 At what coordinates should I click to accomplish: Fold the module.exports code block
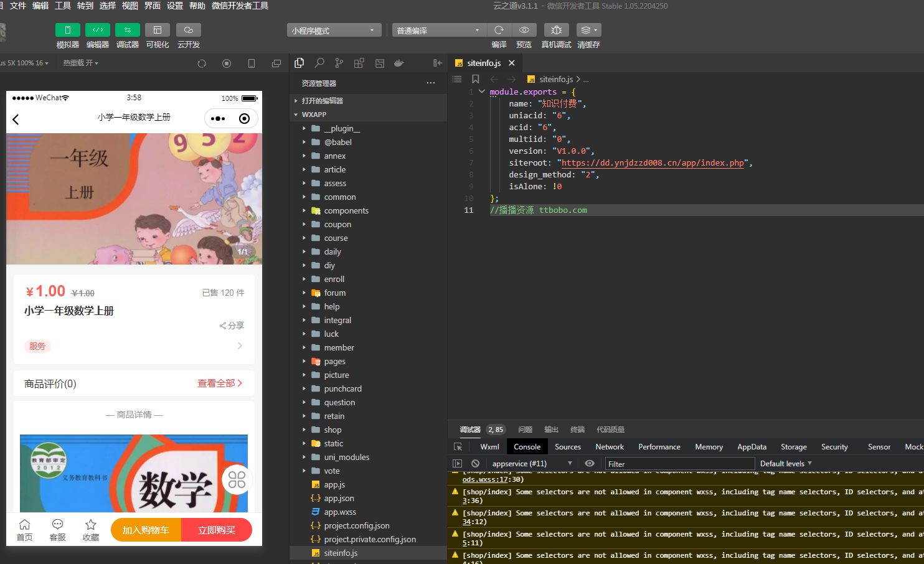pyautogui.click(x=481, y=92)
